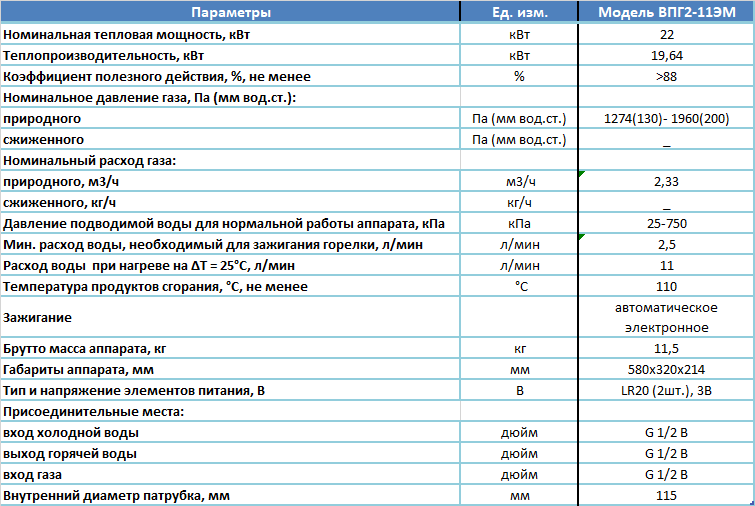The height and width of the screenshot is (506, 755).
Task: Select the 'LR20 (2шт.), 3В' value
Action: coord(666,390)
